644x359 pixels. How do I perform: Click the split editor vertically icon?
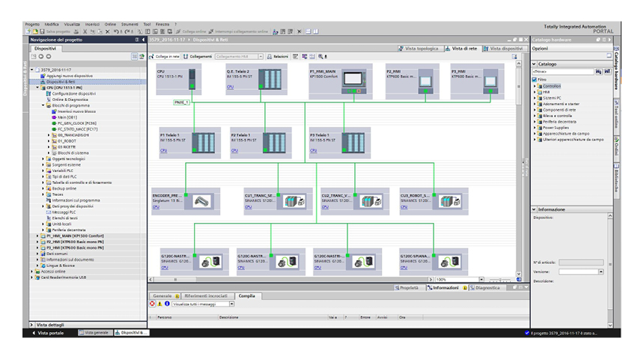pyautogui.click(x=315, y=31)
